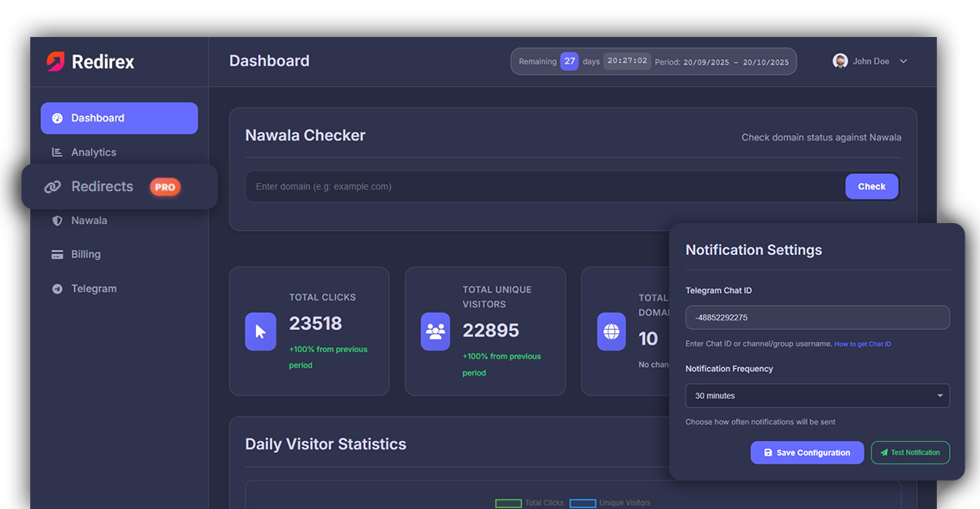
Task: Select the Dashboard sidebar icon
Action: [x=57, y=118]
